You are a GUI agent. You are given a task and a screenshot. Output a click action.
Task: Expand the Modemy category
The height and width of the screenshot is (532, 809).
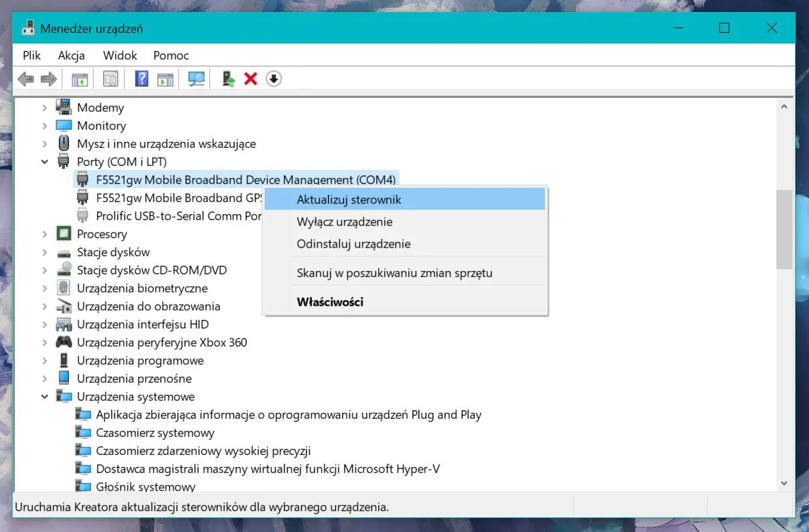[45, 108]
